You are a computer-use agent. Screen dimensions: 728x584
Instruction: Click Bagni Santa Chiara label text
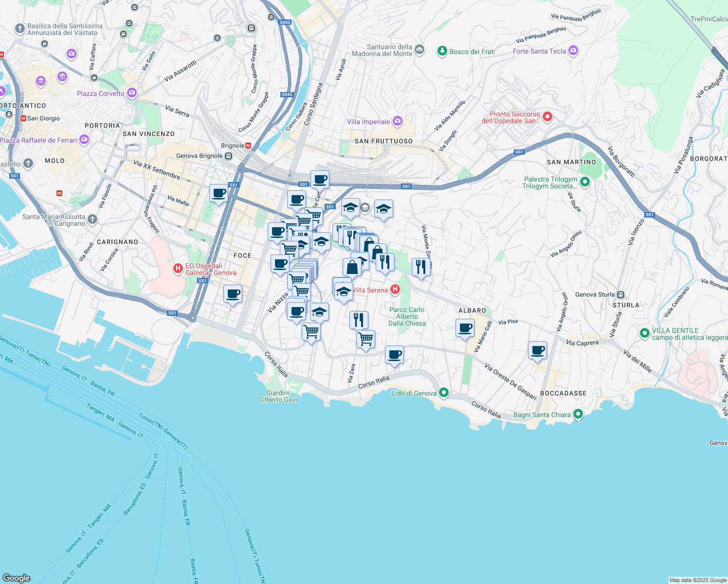coord(542,415)
